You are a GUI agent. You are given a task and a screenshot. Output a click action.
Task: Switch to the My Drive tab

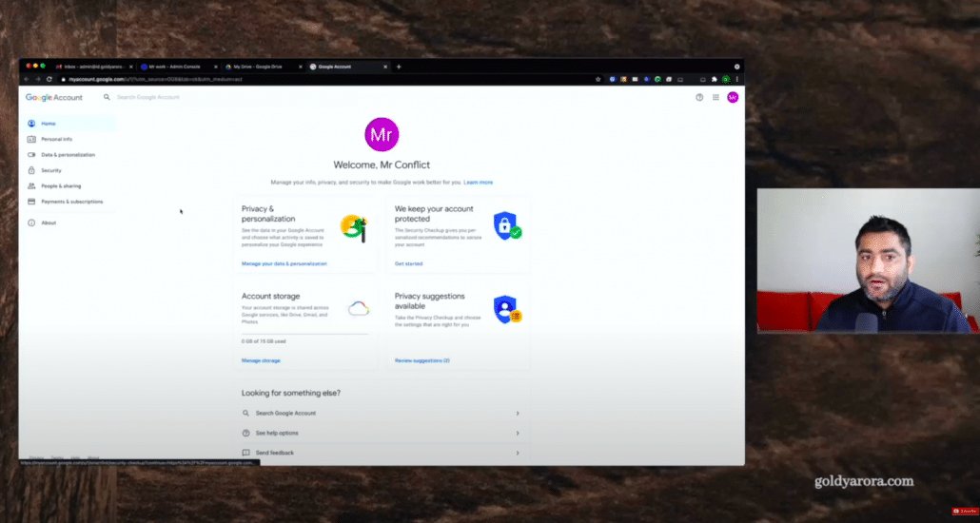(264, 67)
